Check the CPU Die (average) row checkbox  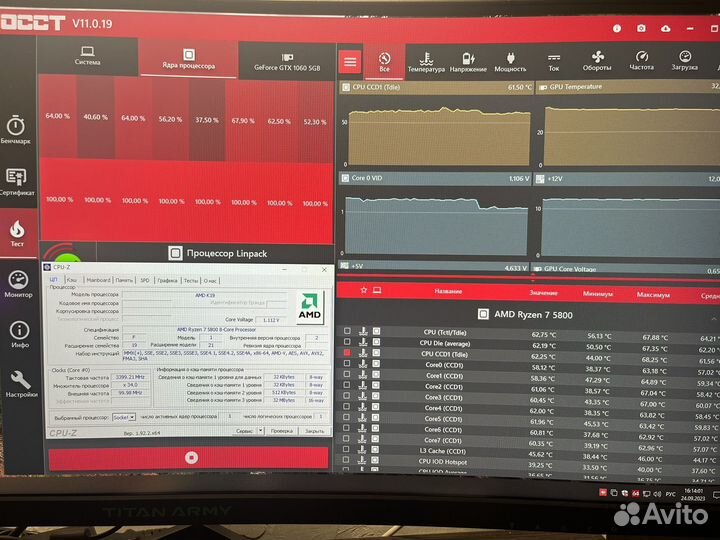click(347, 342)
